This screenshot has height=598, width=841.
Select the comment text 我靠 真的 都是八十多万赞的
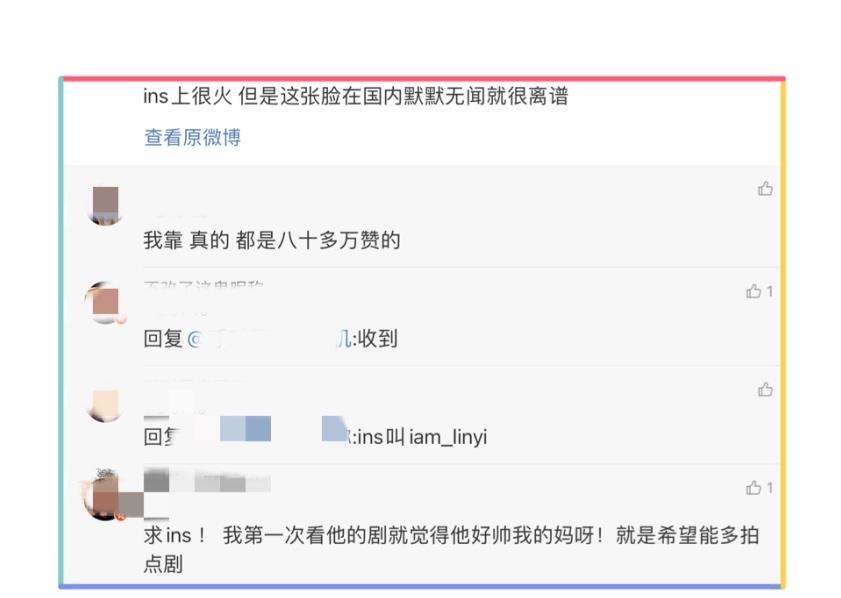pos(269,240)
